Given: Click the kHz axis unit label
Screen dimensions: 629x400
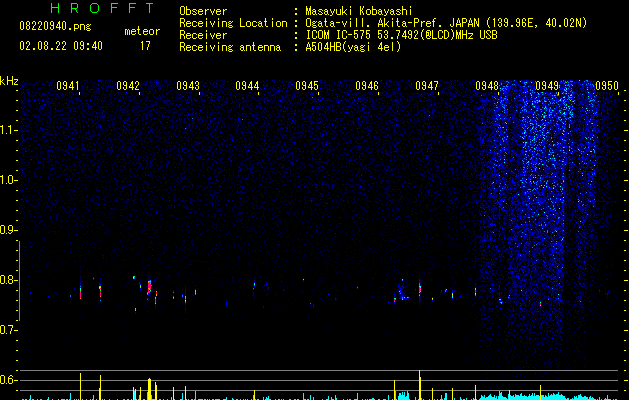Looking at the screenshot, I should (9, 81).
